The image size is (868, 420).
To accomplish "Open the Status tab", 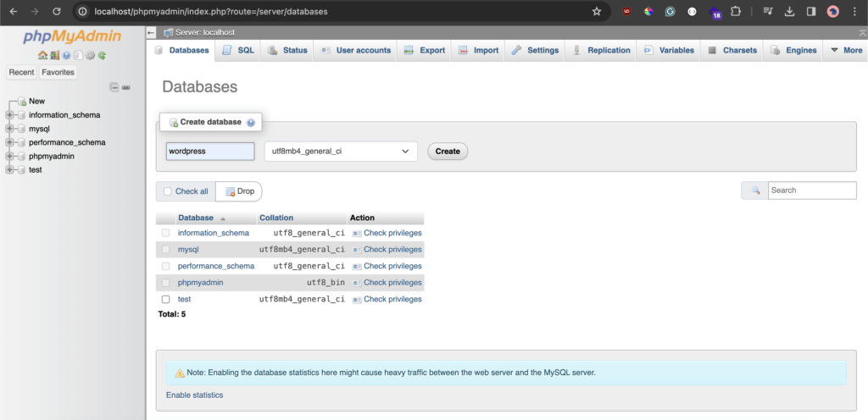I will (x=287, y=50).
